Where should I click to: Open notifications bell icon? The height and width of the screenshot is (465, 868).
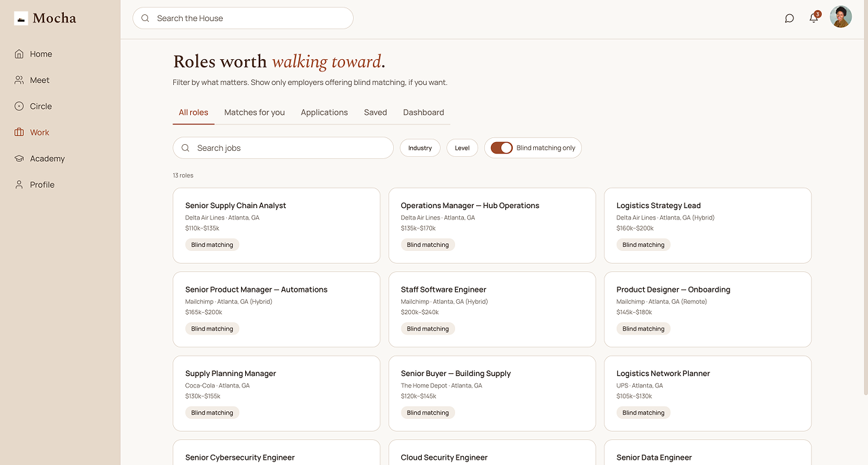pyautogui.click(x=814, y=18)
